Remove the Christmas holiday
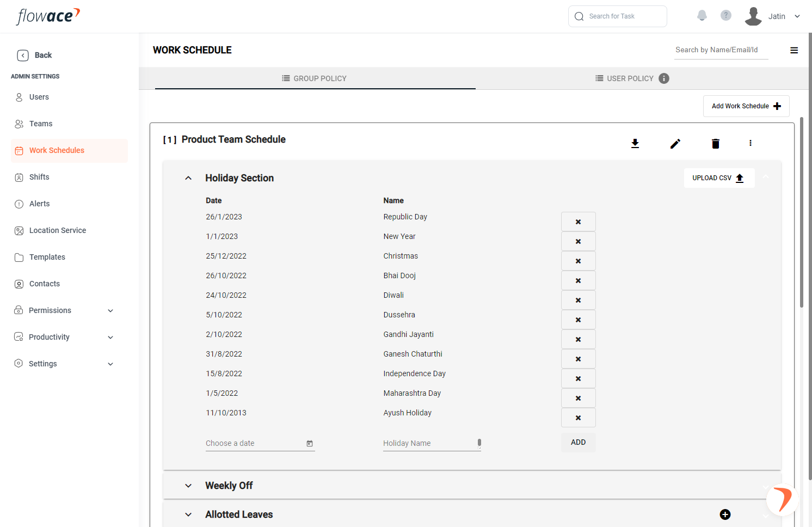 tap(579, 261)
